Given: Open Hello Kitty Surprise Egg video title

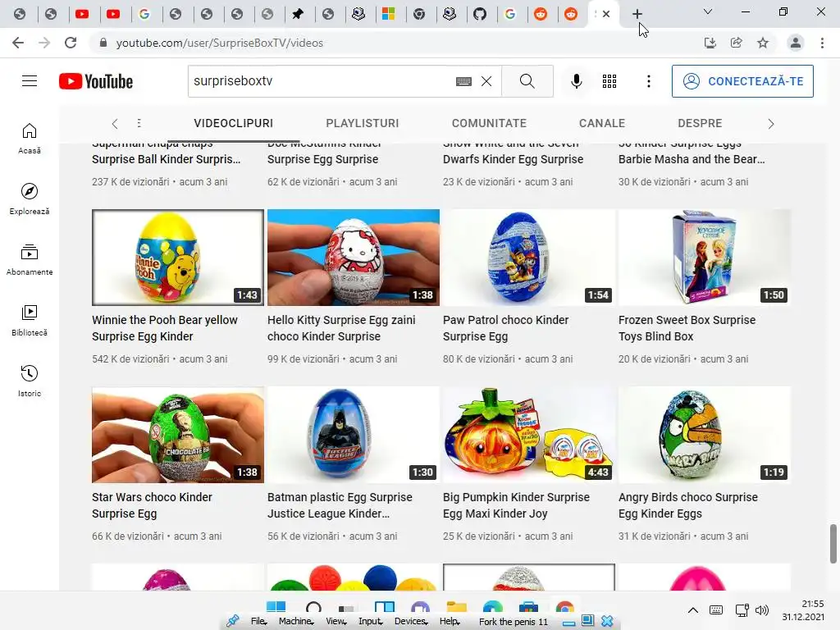Looking at the screenshot, I should (x=341, y=328).
